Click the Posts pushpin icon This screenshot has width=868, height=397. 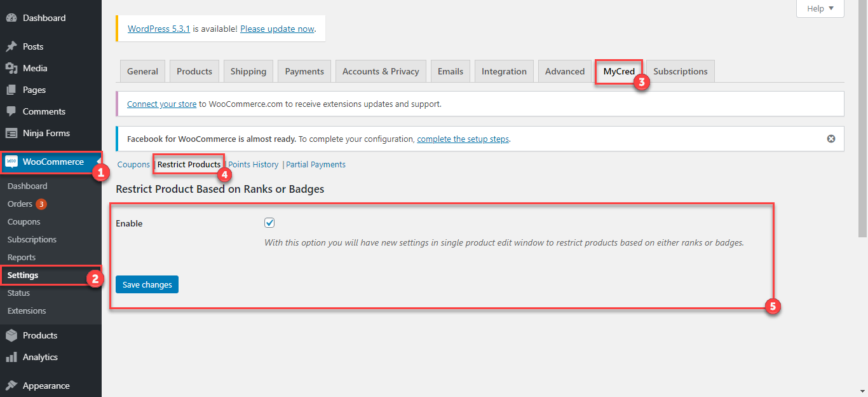(11, 46)
